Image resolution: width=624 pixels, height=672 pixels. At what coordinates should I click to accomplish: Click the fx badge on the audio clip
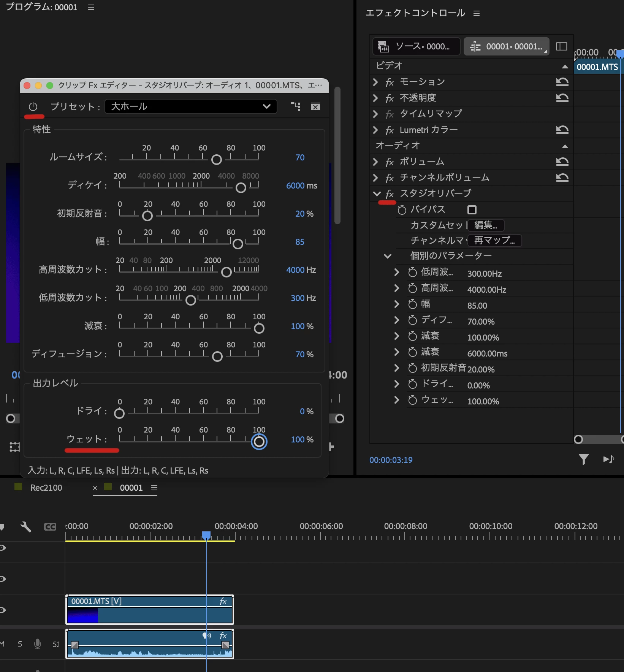pyautogui.click(x=223, y=636)
